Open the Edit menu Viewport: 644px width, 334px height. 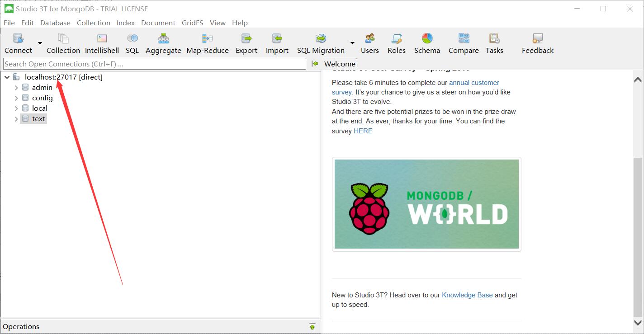coord(28,23)
